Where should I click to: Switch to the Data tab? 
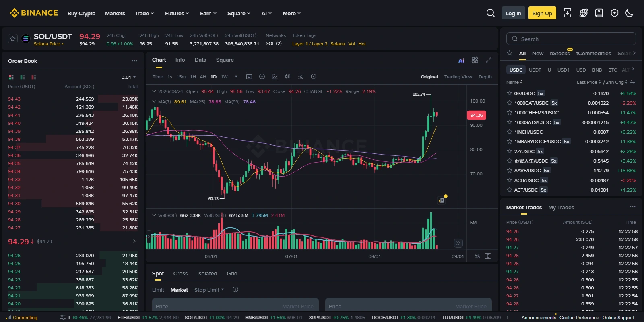tap(200, 60)
